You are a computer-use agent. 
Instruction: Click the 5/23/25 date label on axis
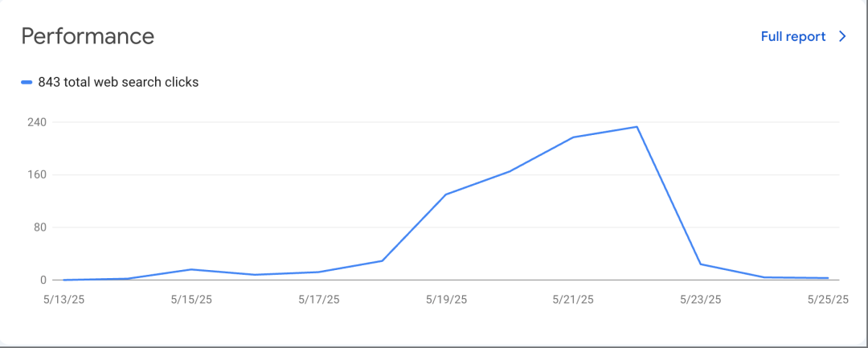(x=700, y=299)
